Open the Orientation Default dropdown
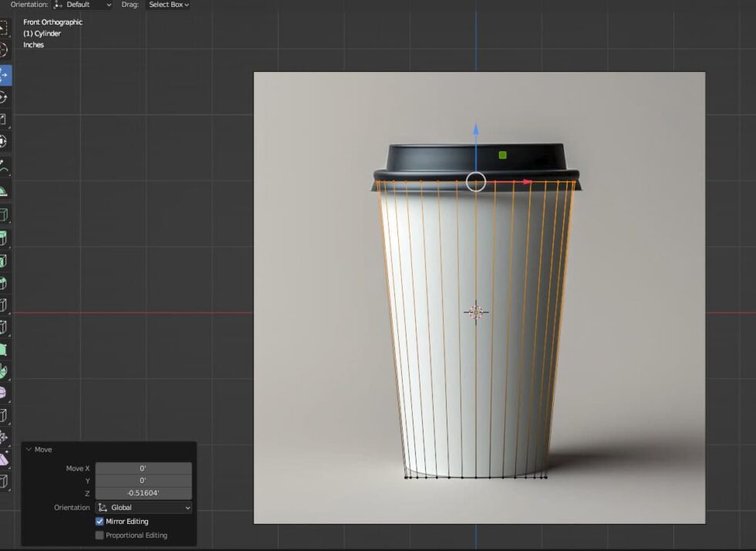The image size is (756, 551). tap(81, 5)
